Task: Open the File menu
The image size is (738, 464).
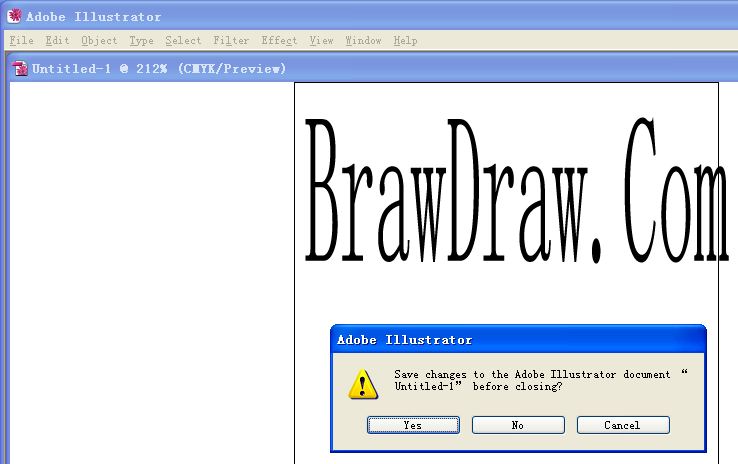Action: tap(22, 40)
